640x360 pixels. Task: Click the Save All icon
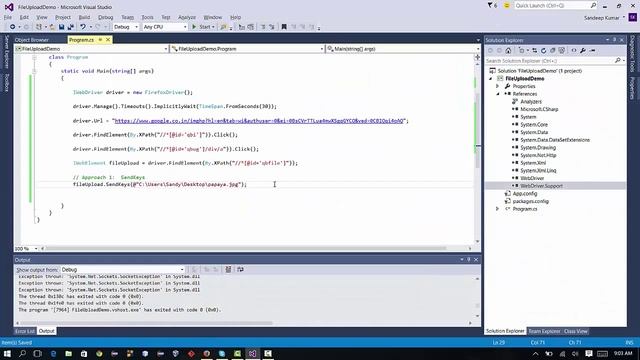[x=71, y=27]
